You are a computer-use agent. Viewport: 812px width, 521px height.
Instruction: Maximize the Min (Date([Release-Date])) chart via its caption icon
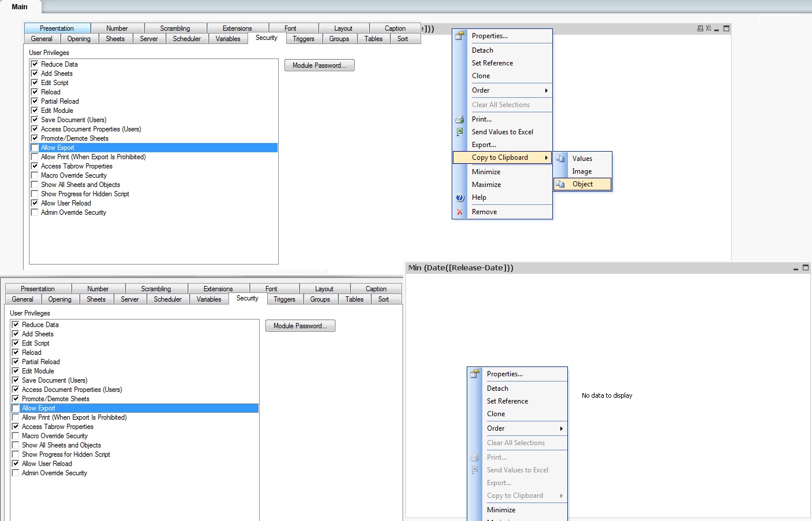(805, 268)
